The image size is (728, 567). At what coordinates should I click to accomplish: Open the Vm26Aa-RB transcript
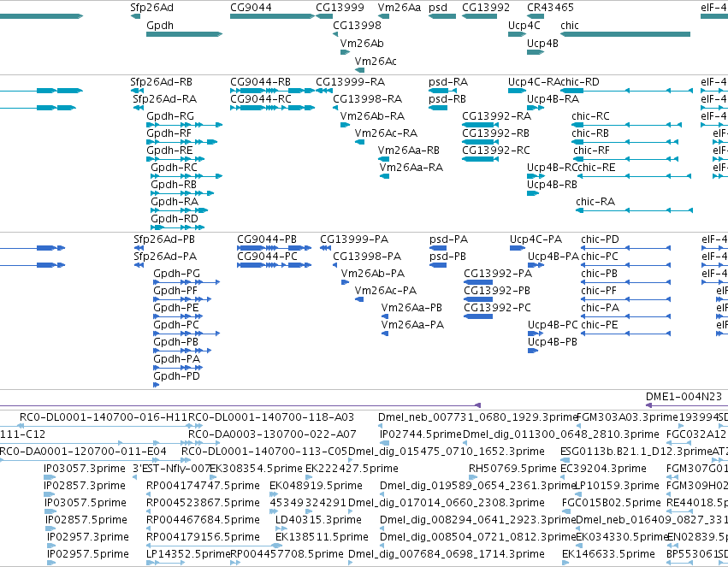tap(383, 159)
